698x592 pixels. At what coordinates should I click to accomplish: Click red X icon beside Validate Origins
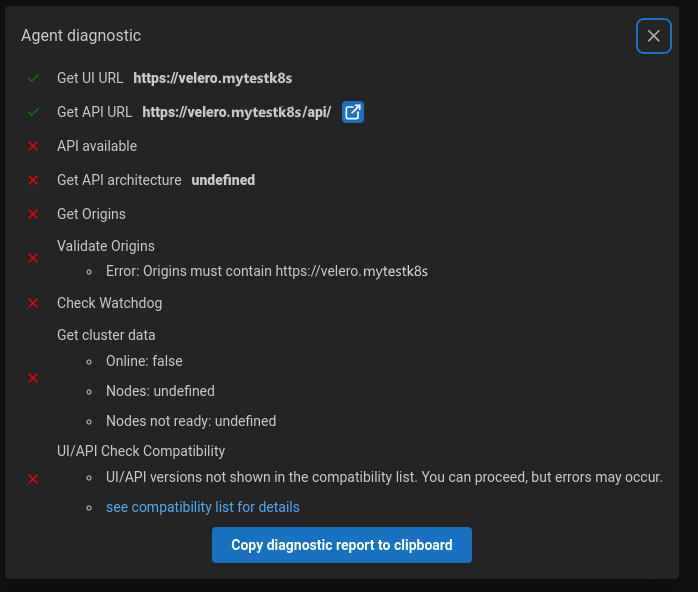(33, 258)
